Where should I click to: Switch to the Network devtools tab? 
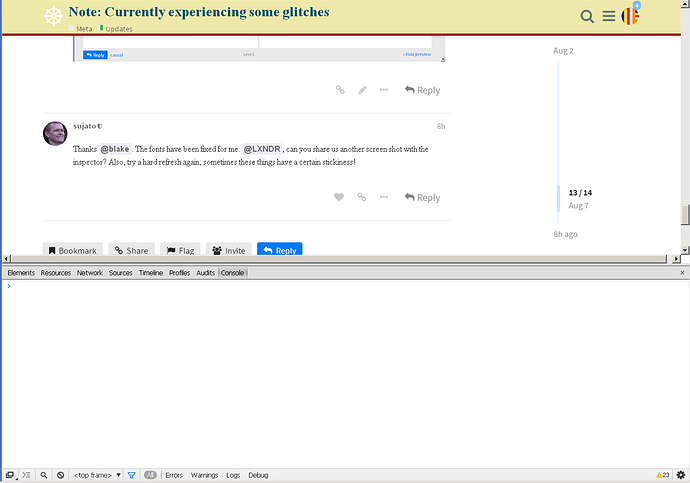tap(90, 273)
